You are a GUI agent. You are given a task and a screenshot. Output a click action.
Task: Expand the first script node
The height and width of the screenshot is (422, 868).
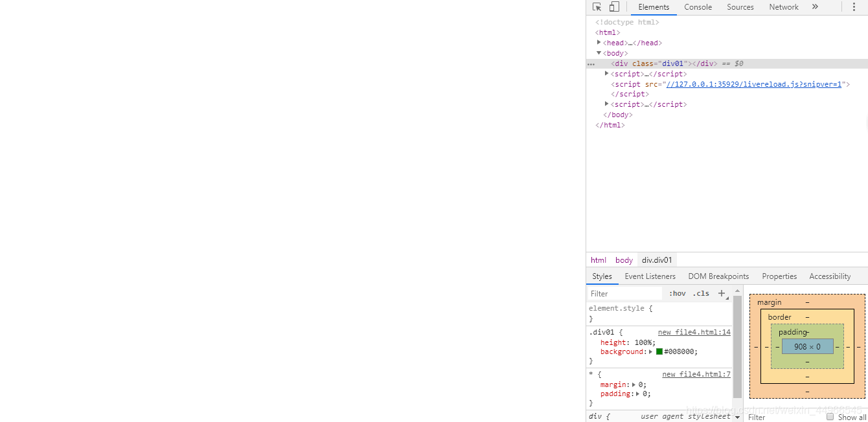coord(607,74)
